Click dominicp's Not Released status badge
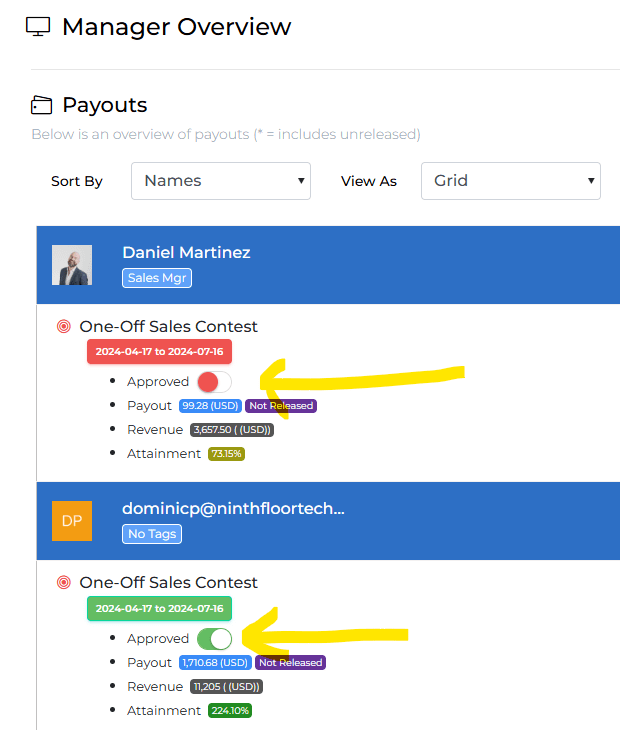Image resolution: width=620 pixels, height=730 pixels. [x=290, y=662]
